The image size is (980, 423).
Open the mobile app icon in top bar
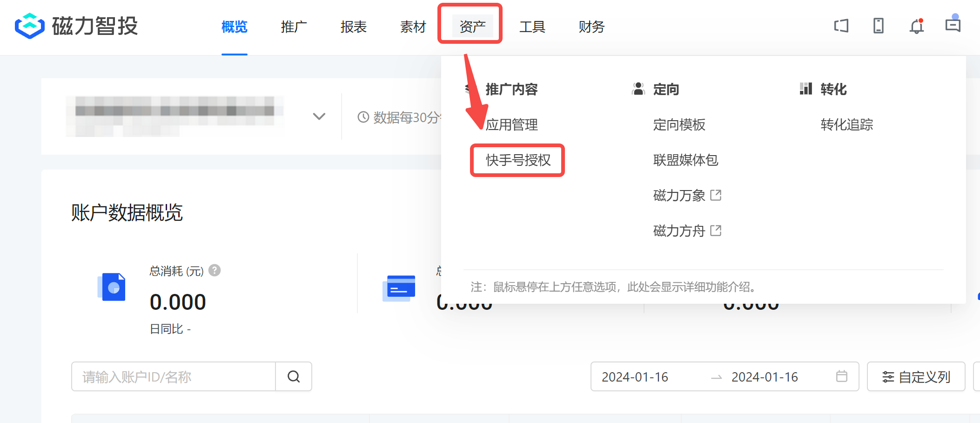pyautogui.click(x=879, y=27)
